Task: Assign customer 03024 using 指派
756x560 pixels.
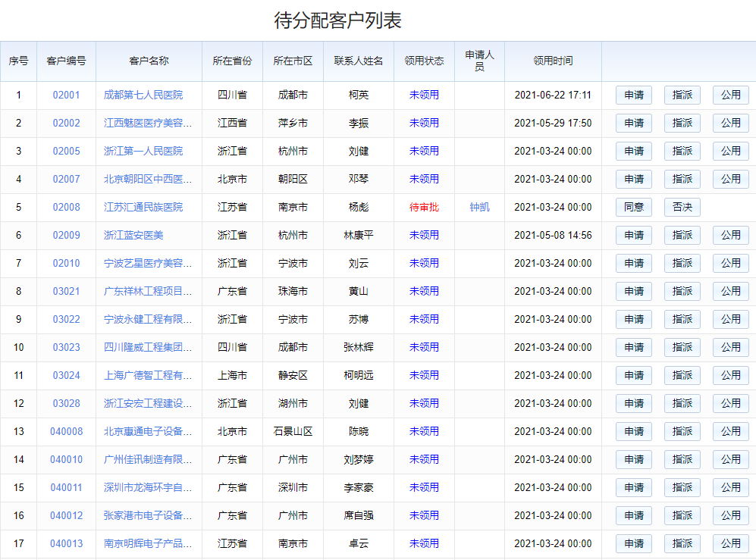Action: pos(682,376)
